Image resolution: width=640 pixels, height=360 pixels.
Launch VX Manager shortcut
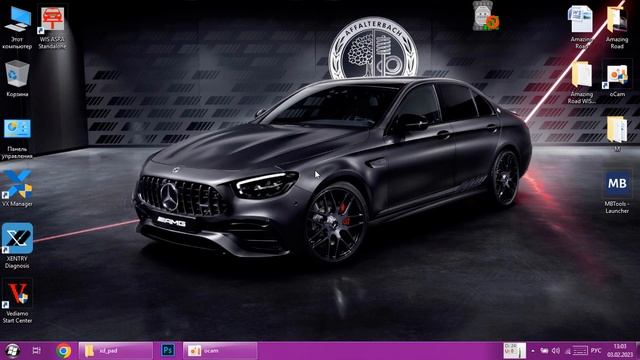click(17, 189)
